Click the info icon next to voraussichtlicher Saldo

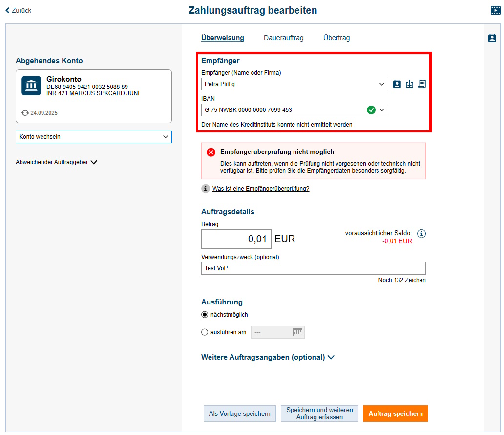click(421, 234)
